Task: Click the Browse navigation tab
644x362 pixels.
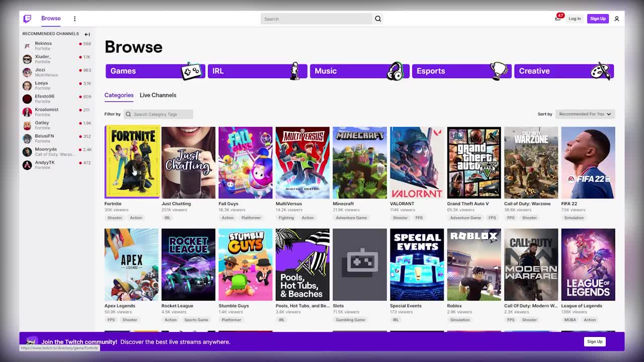Action: tap(51, 19)
